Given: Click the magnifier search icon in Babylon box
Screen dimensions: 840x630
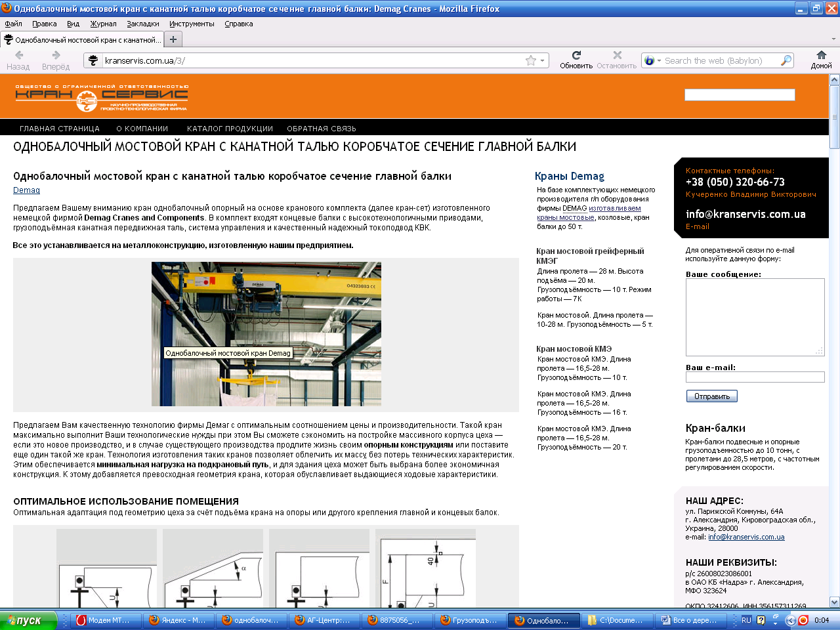Looking at the screenshot, I should pos(786,60).
